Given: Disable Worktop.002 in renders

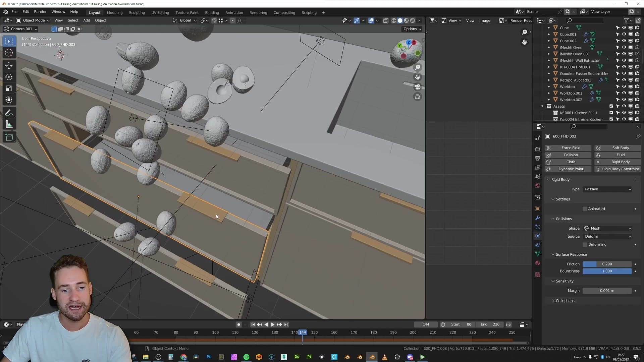Looking at the screenshot, I should click(637, 100).
